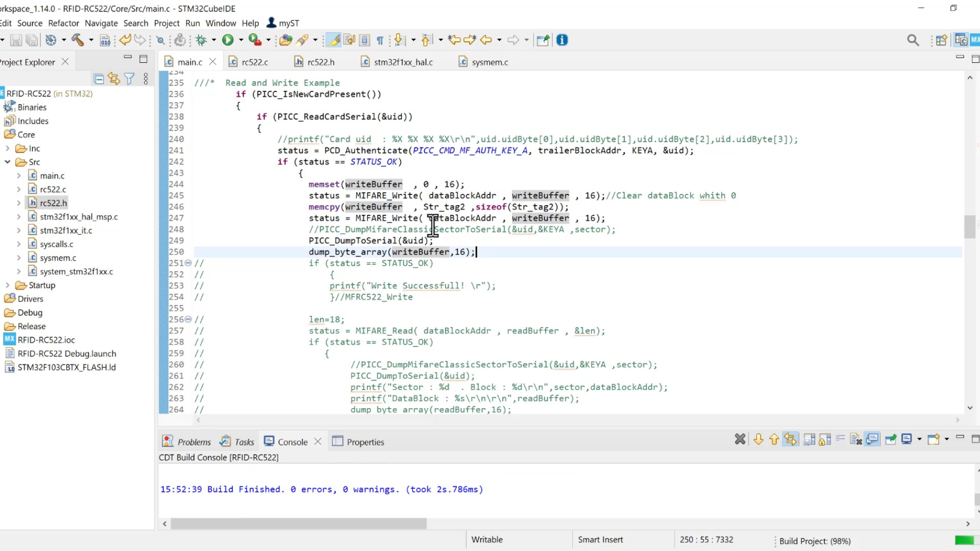Click the build progress bar in status bar
The height and width of the screenshot is (551, 980).
[x=964, y=540]
